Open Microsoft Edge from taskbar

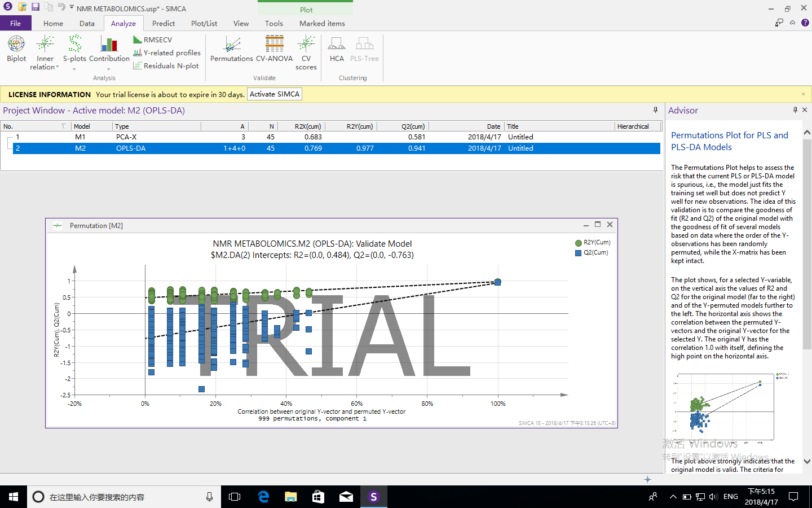(x=263, y=497)
